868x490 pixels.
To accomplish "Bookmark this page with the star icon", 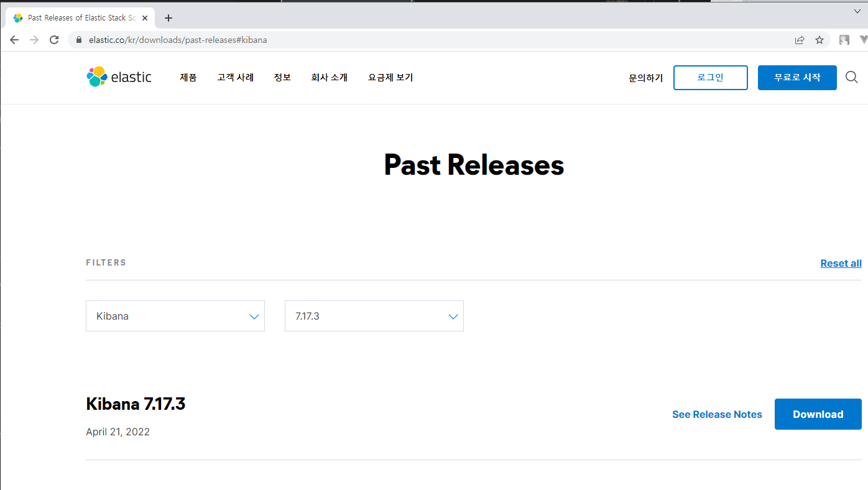I will pos(820,40).
